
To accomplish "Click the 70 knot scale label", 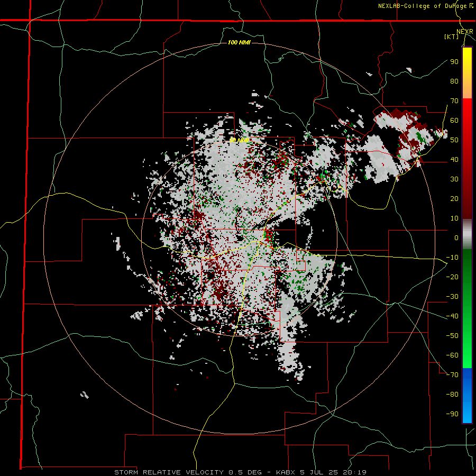I will click(454, 101).
